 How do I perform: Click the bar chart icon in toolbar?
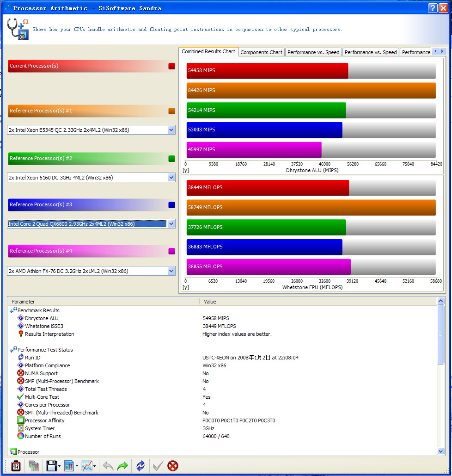(x=69, y=466)
